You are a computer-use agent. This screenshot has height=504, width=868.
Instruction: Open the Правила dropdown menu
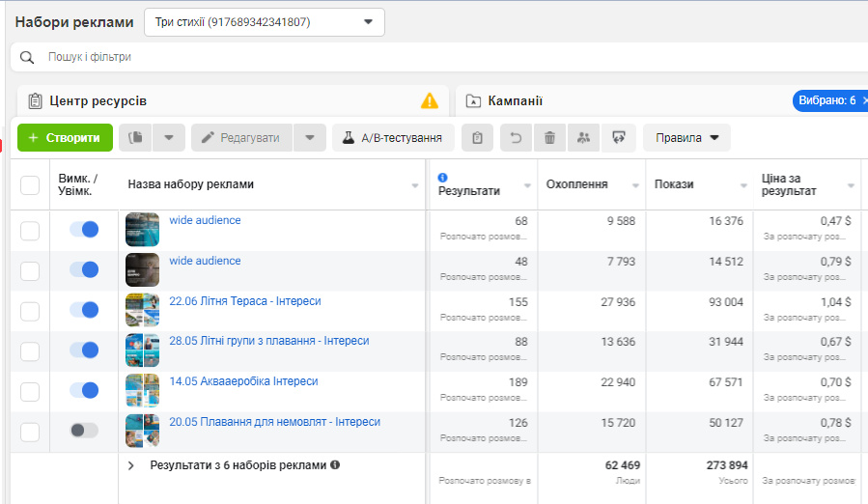[x=686, y=138]
